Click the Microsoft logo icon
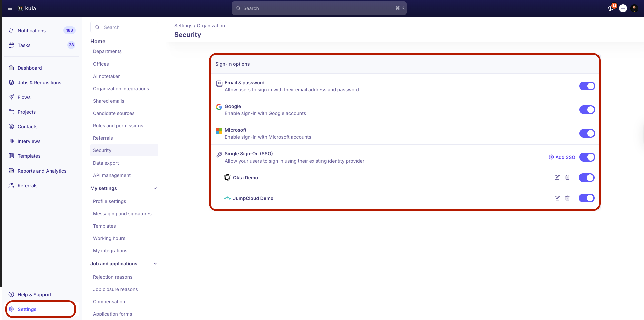Screen dimensions: 644x320 coord(219,131)
